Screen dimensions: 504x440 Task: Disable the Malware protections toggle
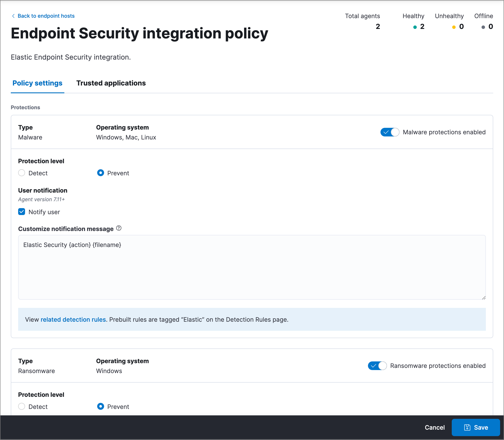(x=390, y=132)
